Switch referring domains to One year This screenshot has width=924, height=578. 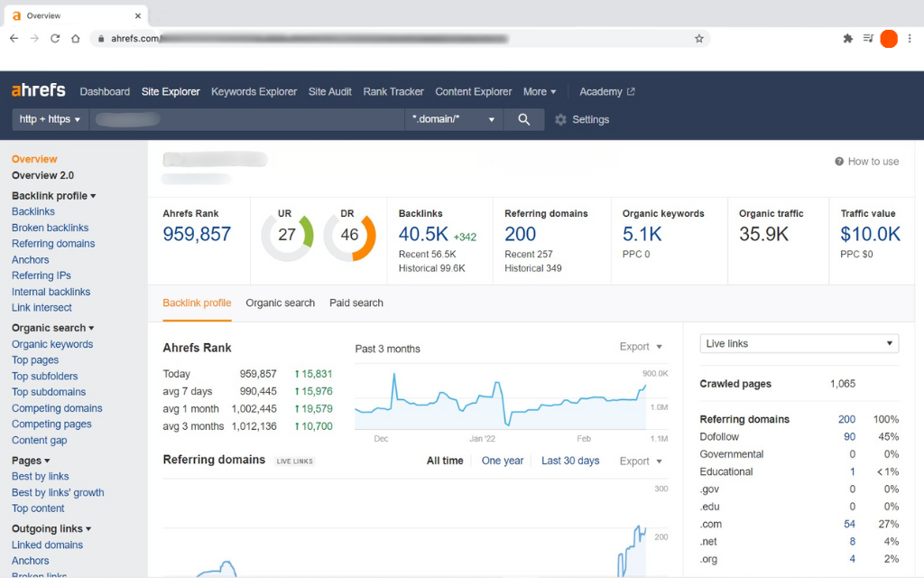coord(503,461)
